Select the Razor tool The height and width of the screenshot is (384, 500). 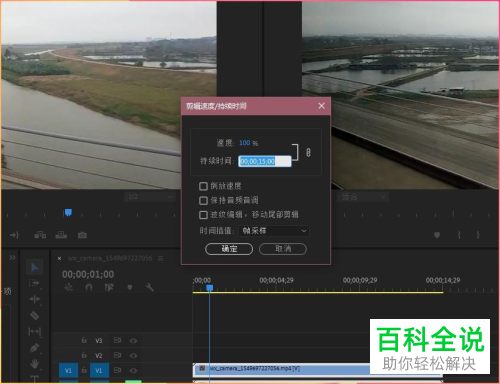click(34, 315)
